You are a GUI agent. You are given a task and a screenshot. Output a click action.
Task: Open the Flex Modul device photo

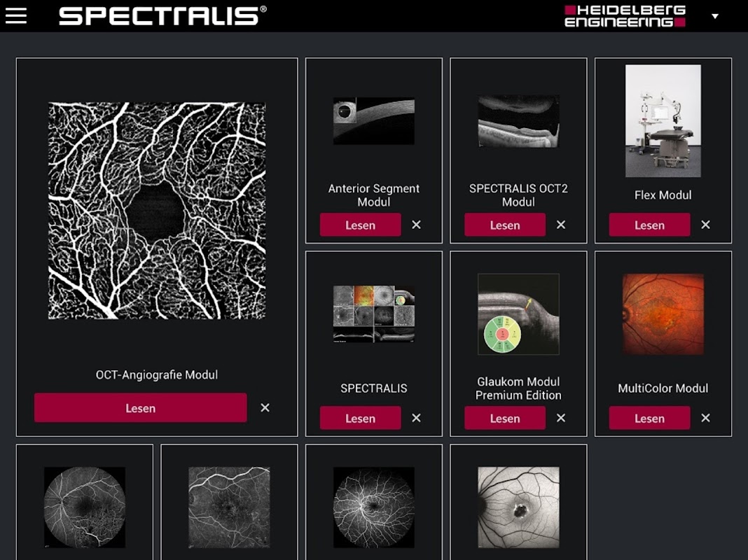click(x=663, y=121)
